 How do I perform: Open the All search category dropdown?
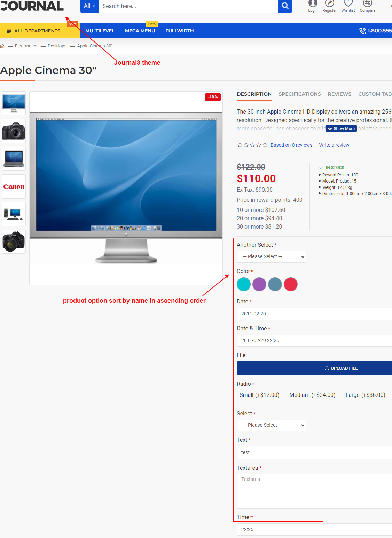coord(89,6)
